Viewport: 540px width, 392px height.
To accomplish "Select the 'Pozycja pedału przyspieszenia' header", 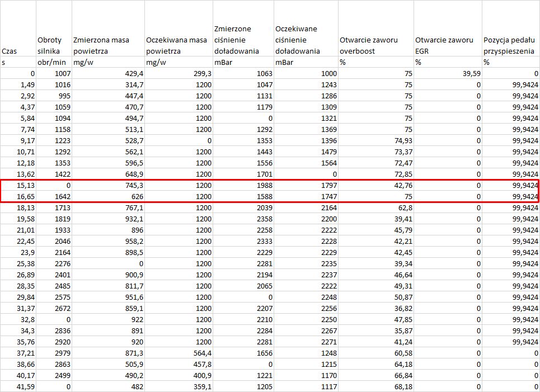I will pyautogui.click(x=511, y=28).
